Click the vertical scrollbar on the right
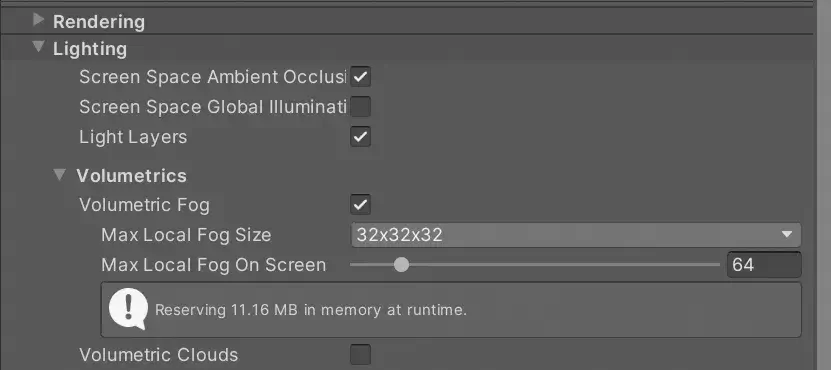 coord(823,185)
